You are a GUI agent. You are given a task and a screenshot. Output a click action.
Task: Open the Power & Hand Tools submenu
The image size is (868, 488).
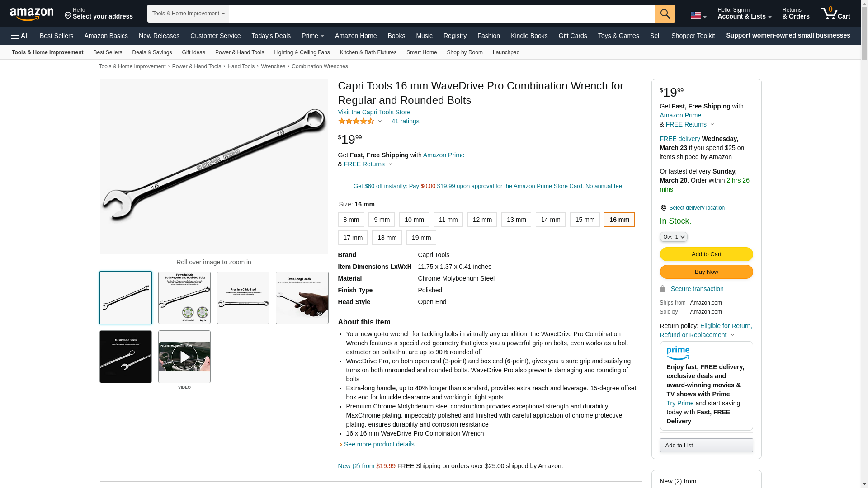coord(240,52)
